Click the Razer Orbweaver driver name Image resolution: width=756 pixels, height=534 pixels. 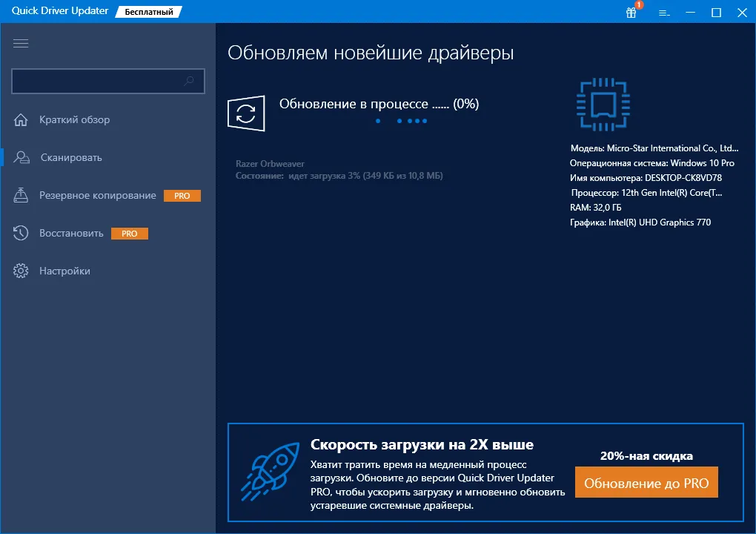pos(270,163)
